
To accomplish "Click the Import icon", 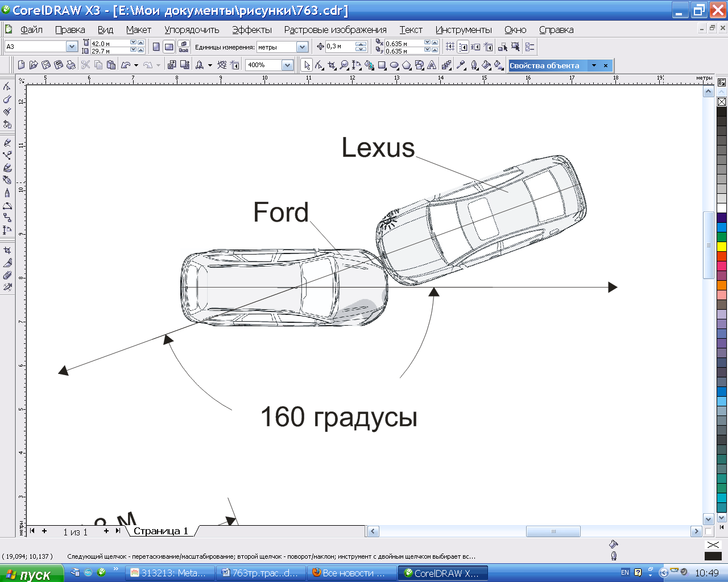I will pos(171,65).
